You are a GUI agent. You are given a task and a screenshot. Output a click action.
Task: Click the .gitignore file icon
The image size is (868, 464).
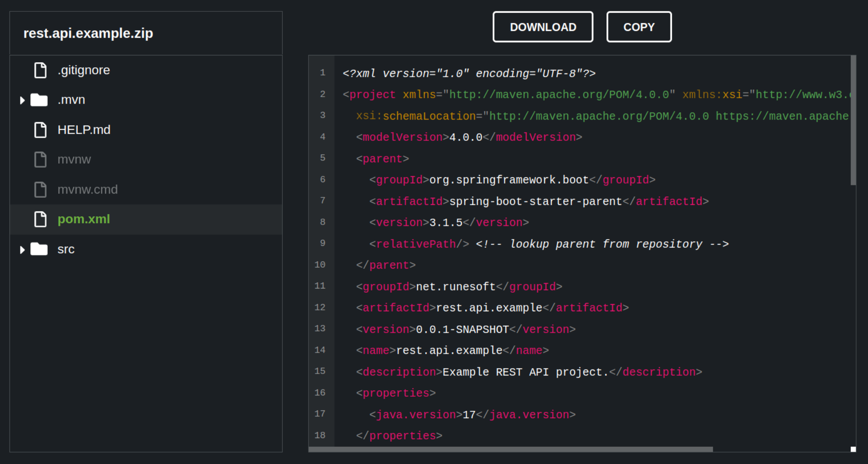[x=40, y=70]
